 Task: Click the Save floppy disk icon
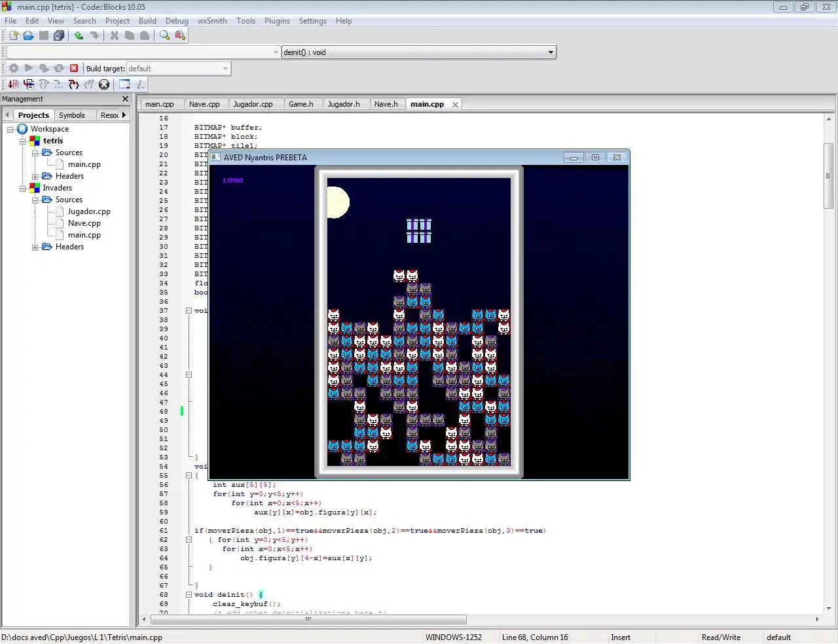tap(44, 35)
